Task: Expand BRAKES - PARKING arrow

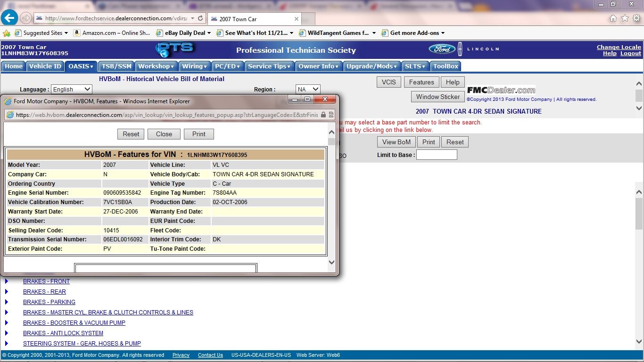Action: (x=7, y=302)
